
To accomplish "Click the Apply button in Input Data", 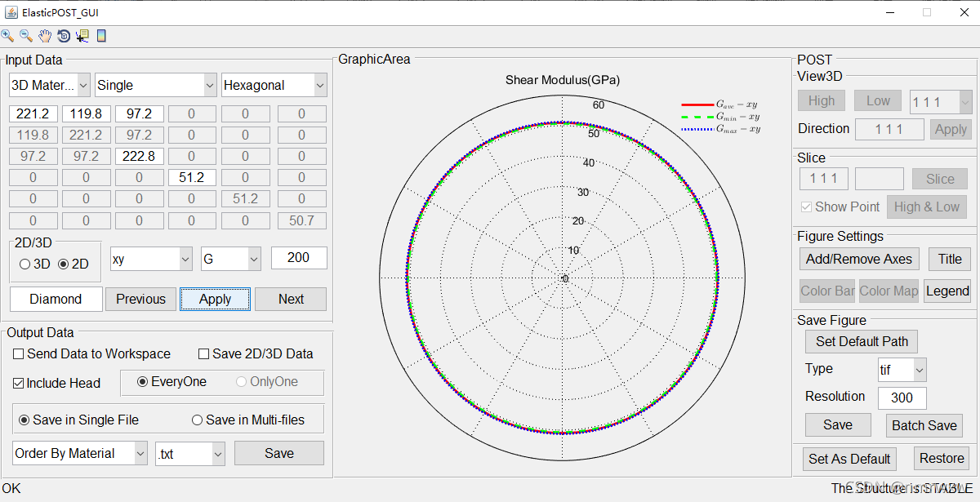I will 215,299.
